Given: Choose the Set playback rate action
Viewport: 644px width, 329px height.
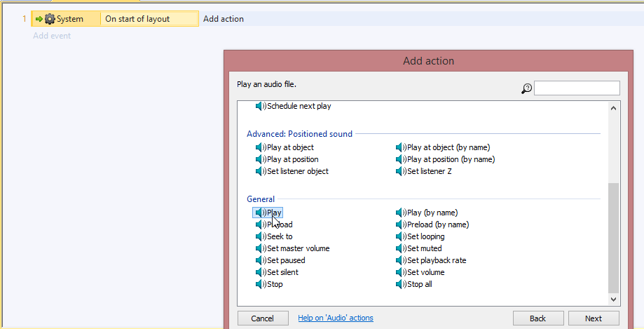Looking at the screenshot, I should (431, 260).
